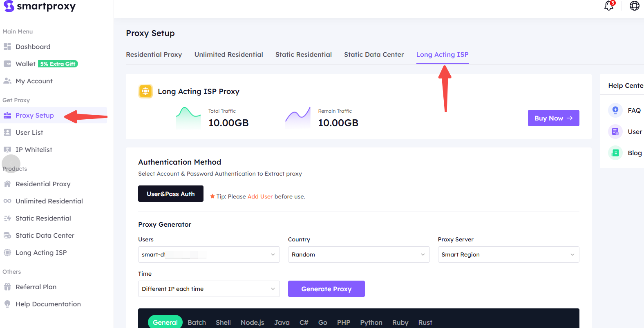Screen dimensions: 644x328
Task: Select the Shell code tab
Action: click(223, 322)
